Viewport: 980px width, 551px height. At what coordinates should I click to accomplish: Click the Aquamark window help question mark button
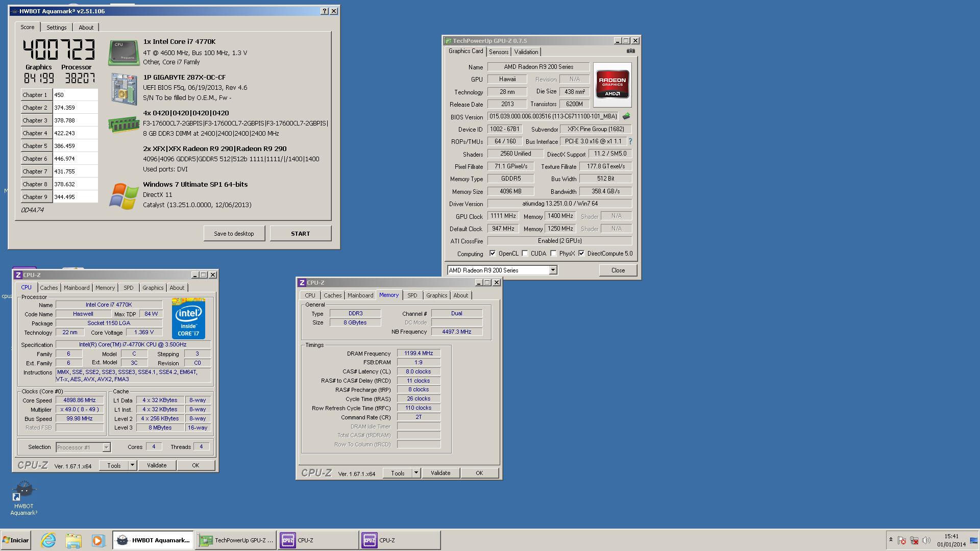point(324,11)
